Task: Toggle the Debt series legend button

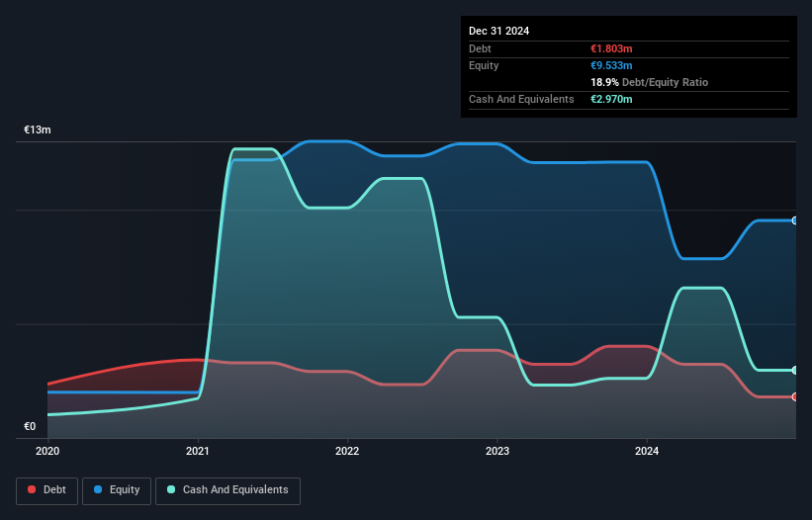Action: [46, 490]
